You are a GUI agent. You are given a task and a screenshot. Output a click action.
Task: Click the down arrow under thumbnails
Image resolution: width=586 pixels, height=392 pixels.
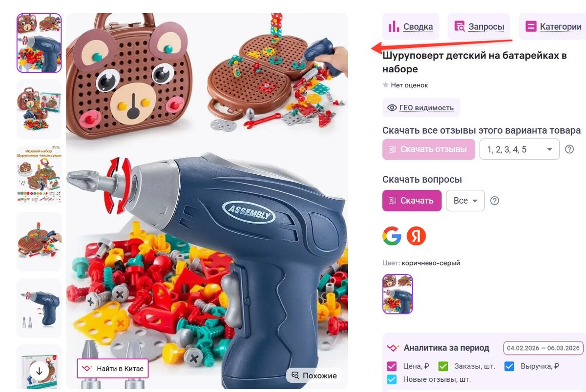40,371
